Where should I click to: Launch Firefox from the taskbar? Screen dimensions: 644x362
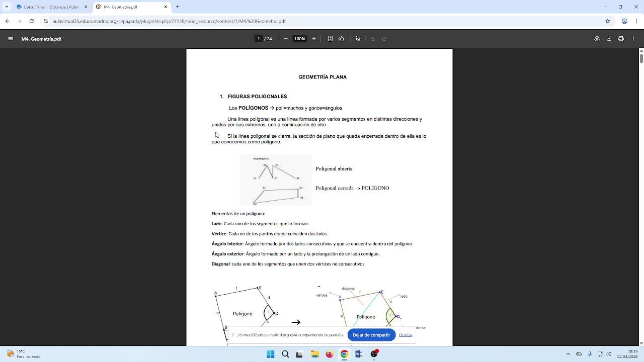[329, 354]
